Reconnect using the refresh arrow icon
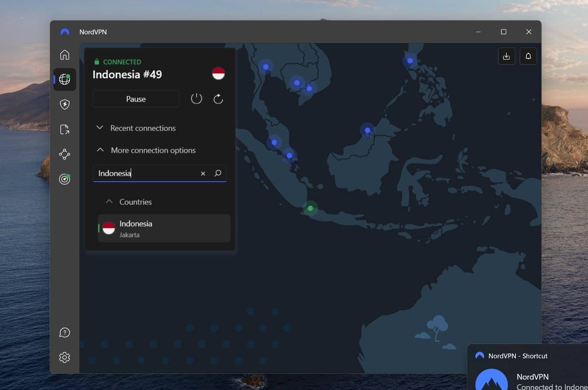This screenshot has height=390, width=588. (218, 99)
